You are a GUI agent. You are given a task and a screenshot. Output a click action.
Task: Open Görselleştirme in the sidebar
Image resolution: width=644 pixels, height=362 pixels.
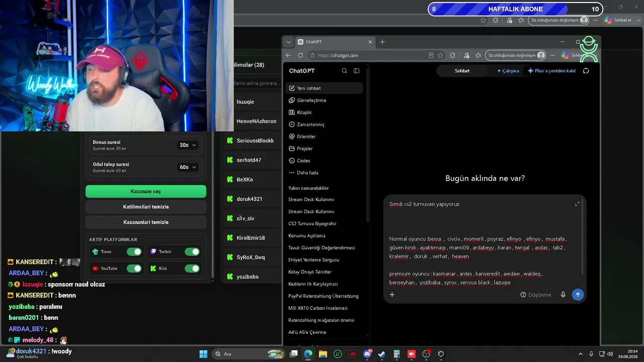(x=324, y=100)
